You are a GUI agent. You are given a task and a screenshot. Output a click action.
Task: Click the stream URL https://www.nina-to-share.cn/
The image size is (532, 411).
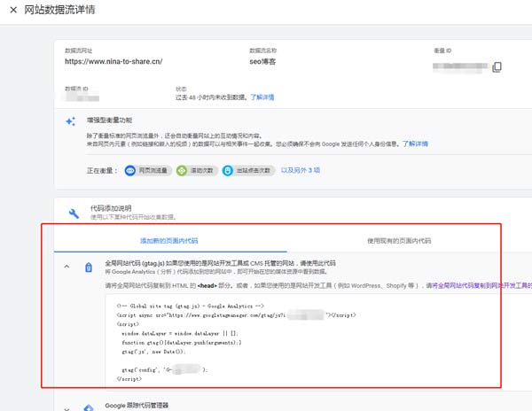[x=113, y=62]
